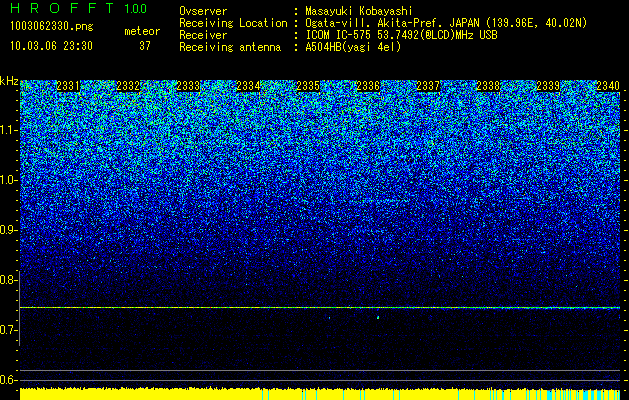Image resolution: width=629 pixels, height=400 pixels.
Task: Click the 1.0 kHz axis tick label
Action: tap(9, 181)
